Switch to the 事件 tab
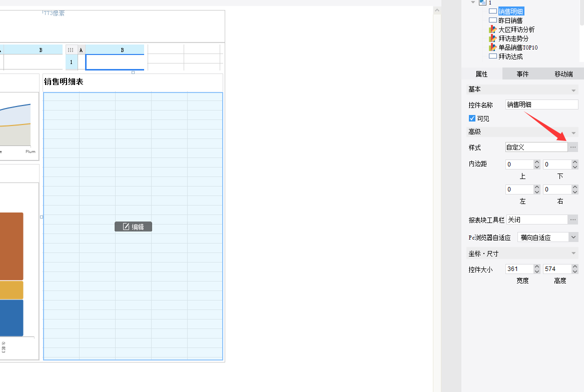Image resolution: width=584 pixels, height=392 pixels. tap(522, 74)
